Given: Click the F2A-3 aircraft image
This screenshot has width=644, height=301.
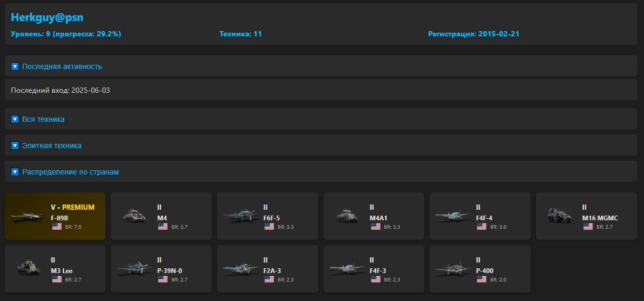Looking at the screenshot, I should [x=241, y=269].
